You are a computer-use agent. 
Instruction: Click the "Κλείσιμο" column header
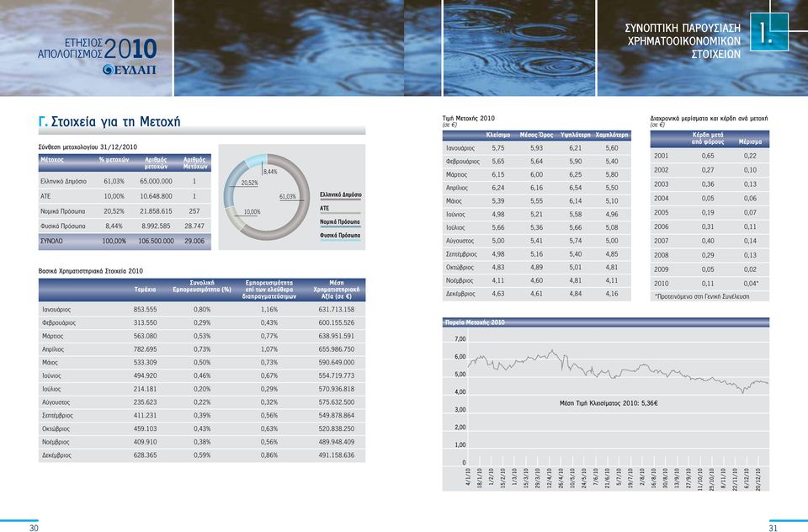[x=498, y=135]
